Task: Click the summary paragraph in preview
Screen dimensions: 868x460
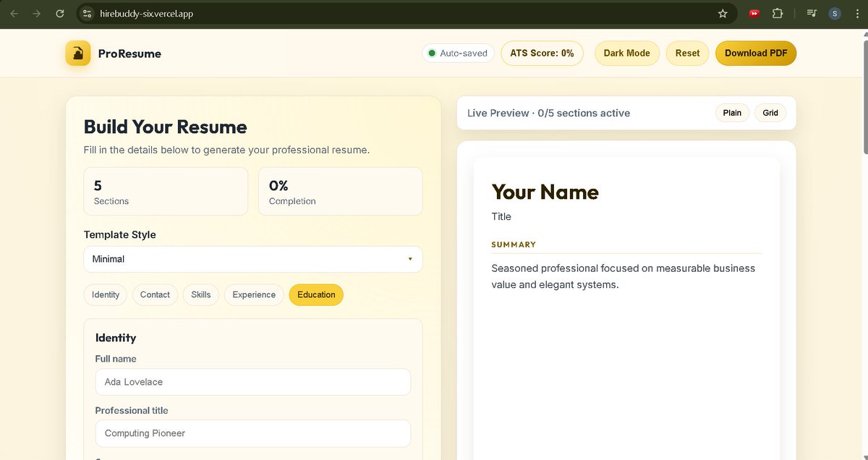Action: pyautogui.click(x=624, y=276)
